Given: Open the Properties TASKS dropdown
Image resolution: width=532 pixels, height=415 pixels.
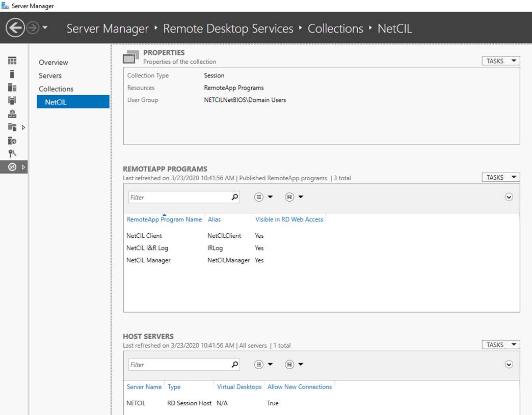Looking at the screenshot, I should point(500,61).
